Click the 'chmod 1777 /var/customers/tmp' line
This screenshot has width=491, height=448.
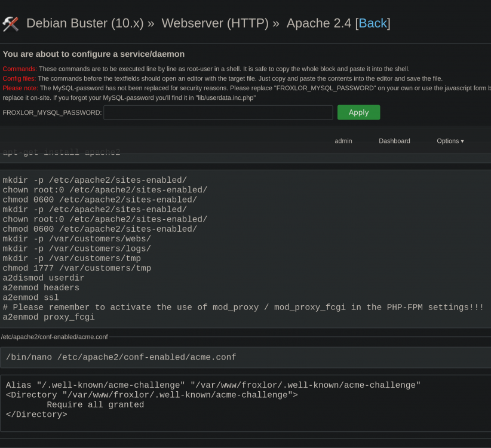[x=76, y=268]
